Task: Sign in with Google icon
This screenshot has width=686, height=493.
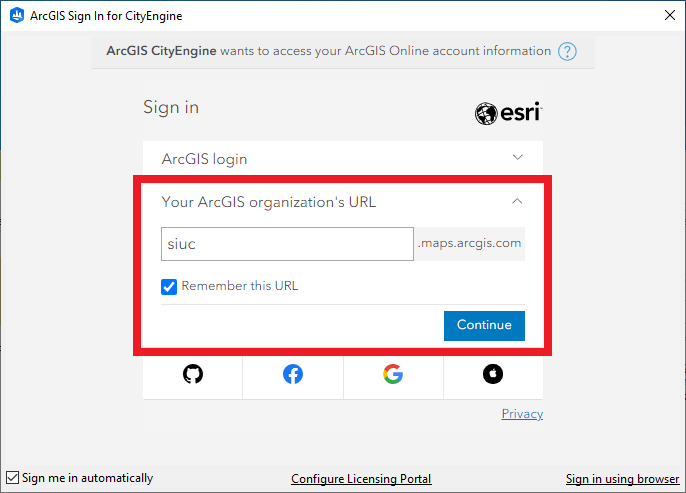Action: [x=393, y=374]
